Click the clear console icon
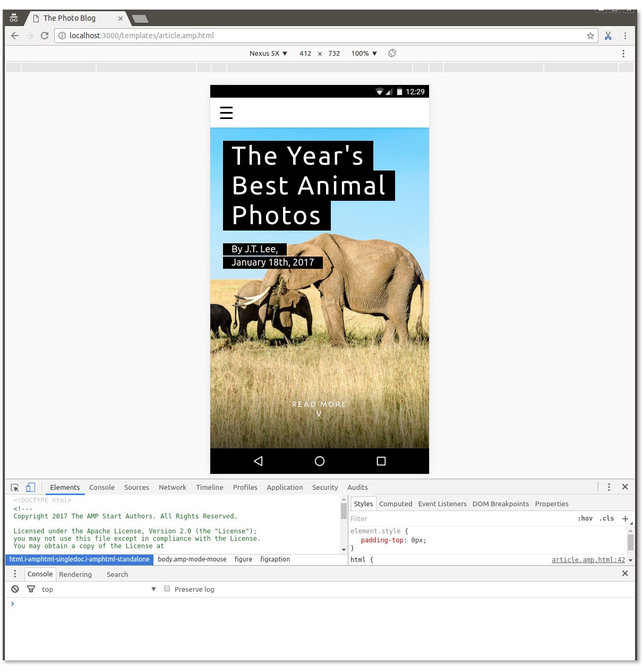 15,589
